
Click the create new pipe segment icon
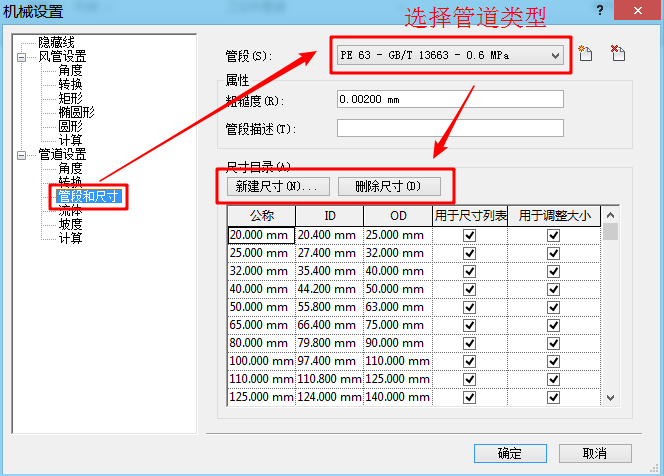coord(585,54)
